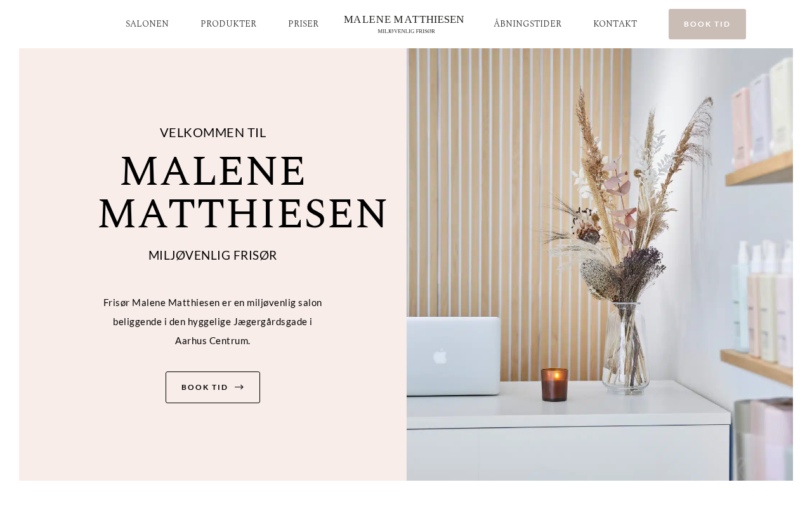This screenshot has width=812, height=508.
Task: Click the outlined Book Tid hero button
Action: [213, 387]
